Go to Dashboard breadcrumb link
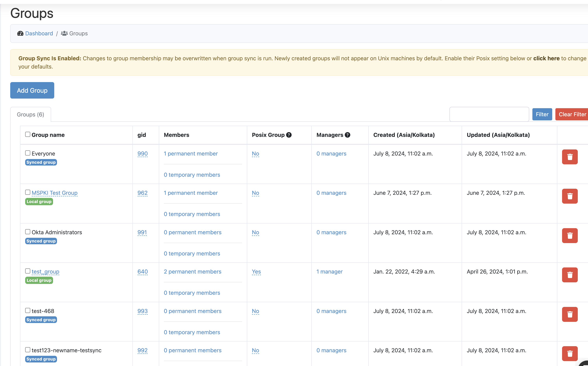The image size is (588, 366). click(x=39, y=33)
